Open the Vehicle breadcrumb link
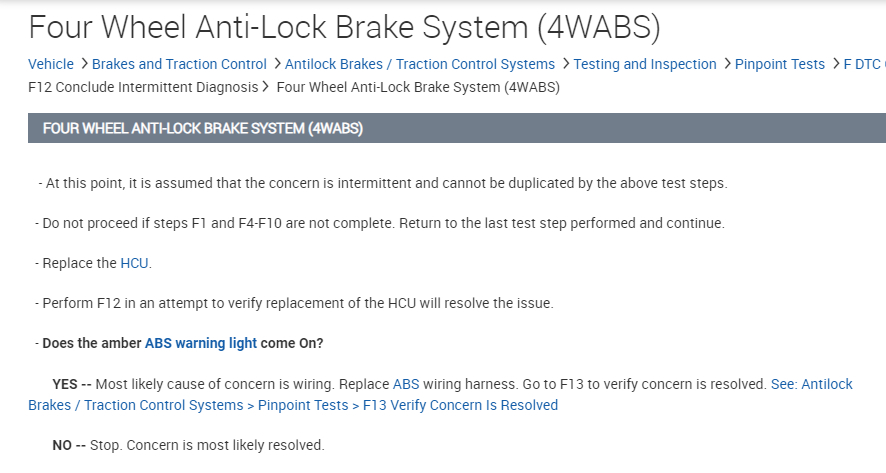 [51, 64]
